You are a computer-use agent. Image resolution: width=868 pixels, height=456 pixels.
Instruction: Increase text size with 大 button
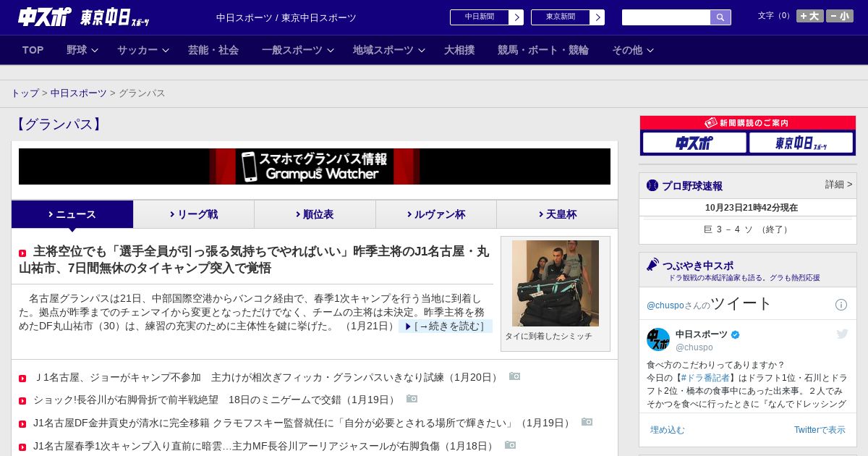pyautogui.click(x=810, y=16)
